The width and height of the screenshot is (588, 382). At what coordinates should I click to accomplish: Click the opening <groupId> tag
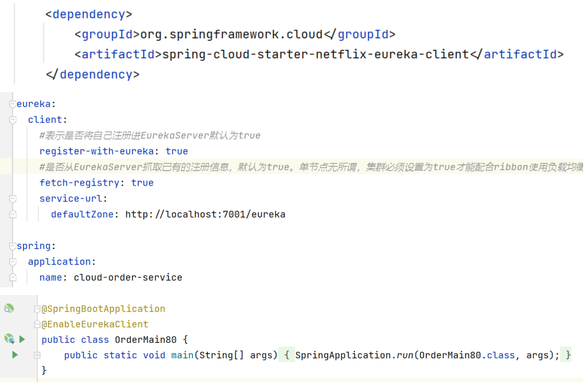tap(107, 35)
